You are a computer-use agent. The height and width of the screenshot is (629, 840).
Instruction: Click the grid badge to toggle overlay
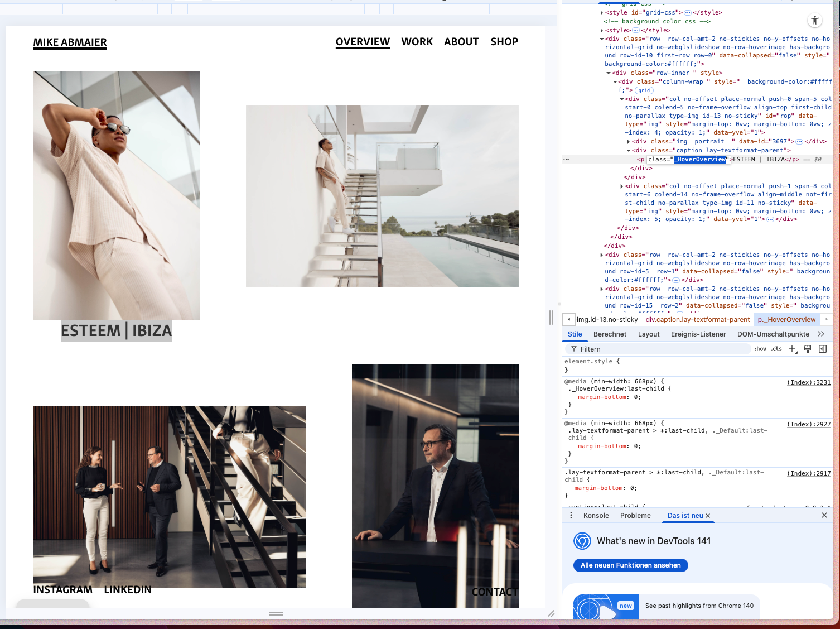click(644, 90)
